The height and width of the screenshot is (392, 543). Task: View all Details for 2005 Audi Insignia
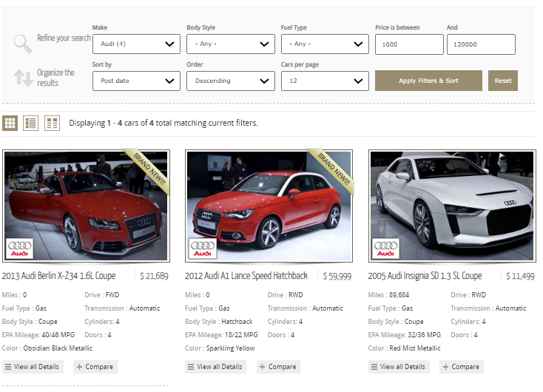coord(399,367)
